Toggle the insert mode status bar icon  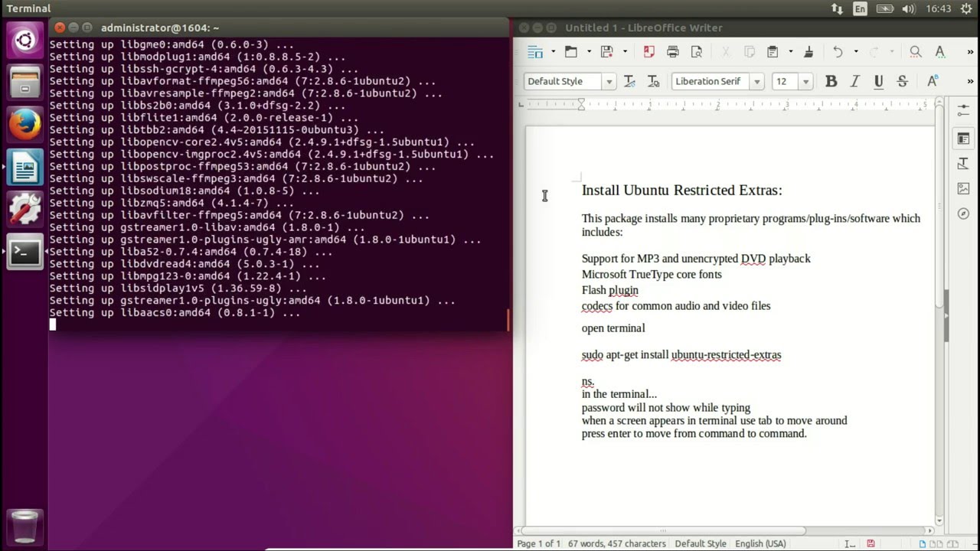point(850,543)
